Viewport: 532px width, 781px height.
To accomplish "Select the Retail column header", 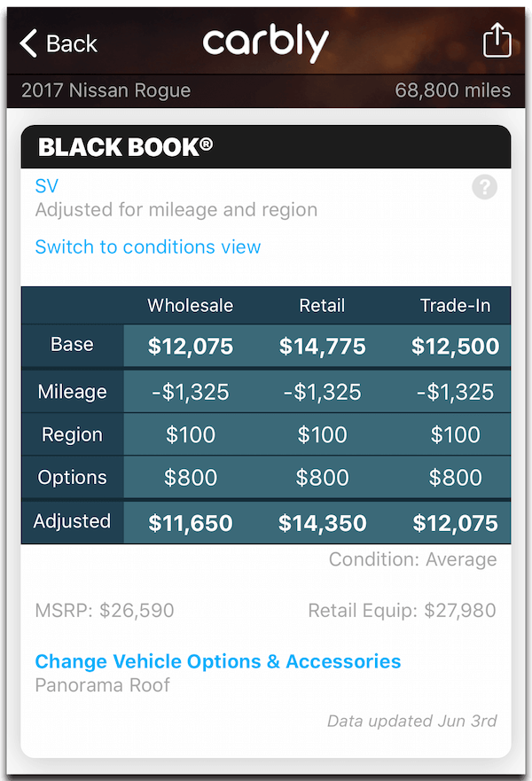I will point(322,306).
